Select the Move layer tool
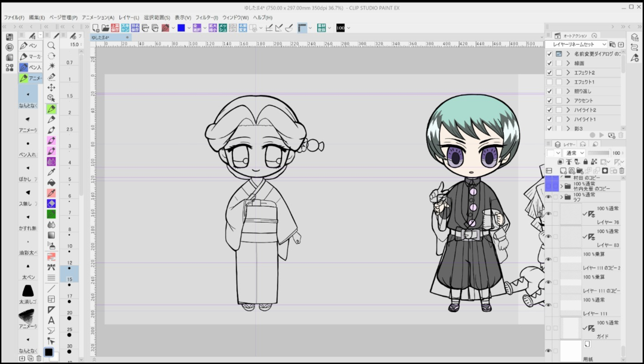This screenshot has width=644, height=364. (x=51, y=87)
